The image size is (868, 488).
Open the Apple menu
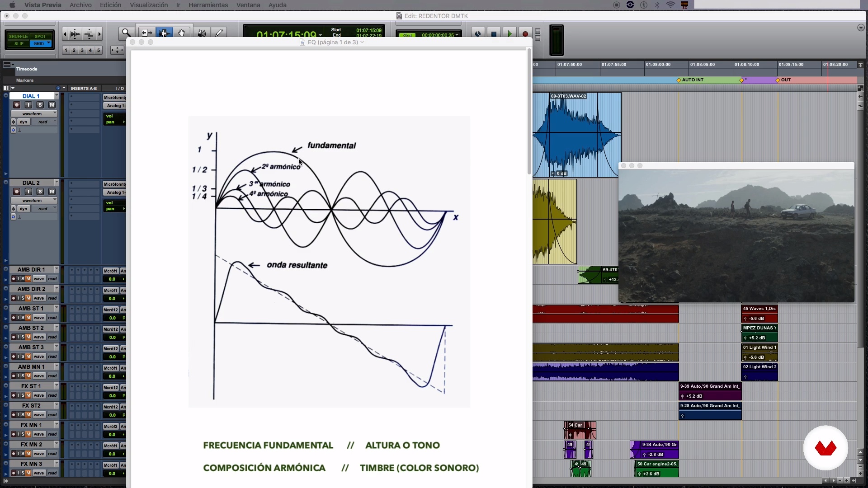(x=12, y=5)
